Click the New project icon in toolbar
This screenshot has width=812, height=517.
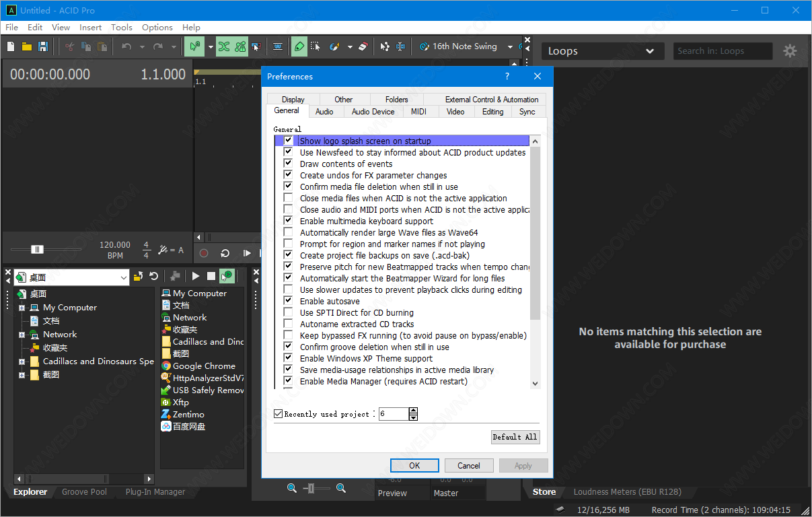[x=11, y=46]
